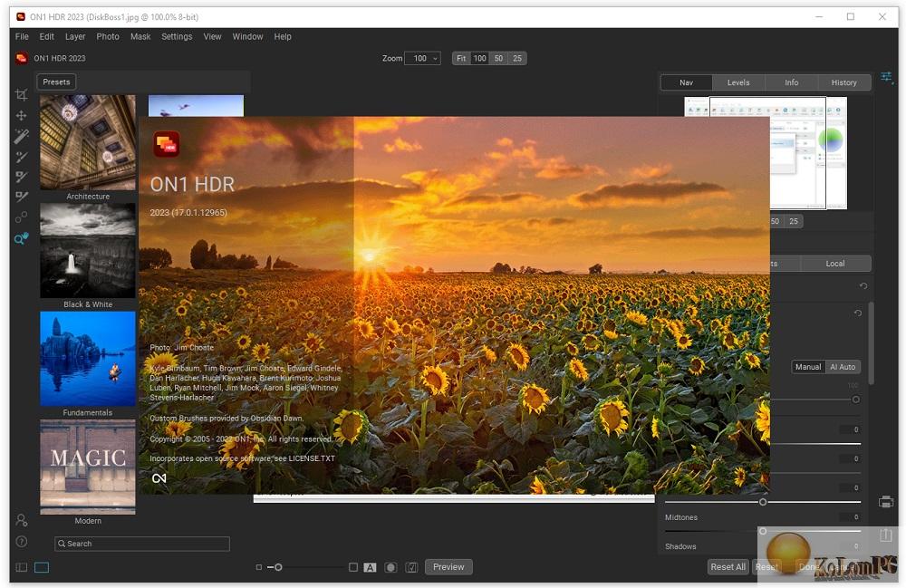Toggle the A compare view icon
906x588 pixels.
pyautogui.click(x=370, y=567)
